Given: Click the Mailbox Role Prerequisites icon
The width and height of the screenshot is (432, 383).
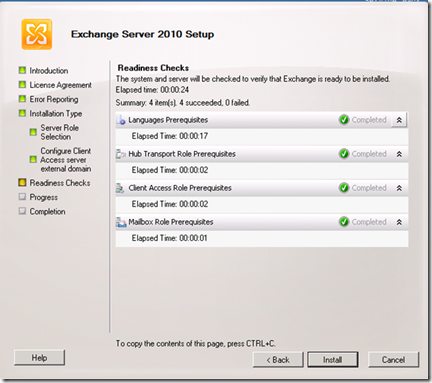Looking at the screenshot, I should click(x=121, y=222).
